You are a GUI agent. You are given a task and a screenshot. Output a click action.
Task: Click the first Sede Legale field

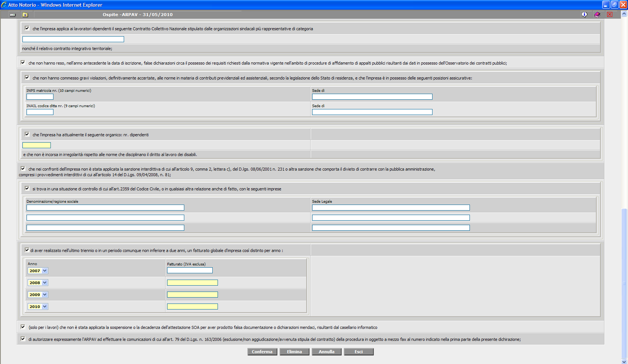391,208
